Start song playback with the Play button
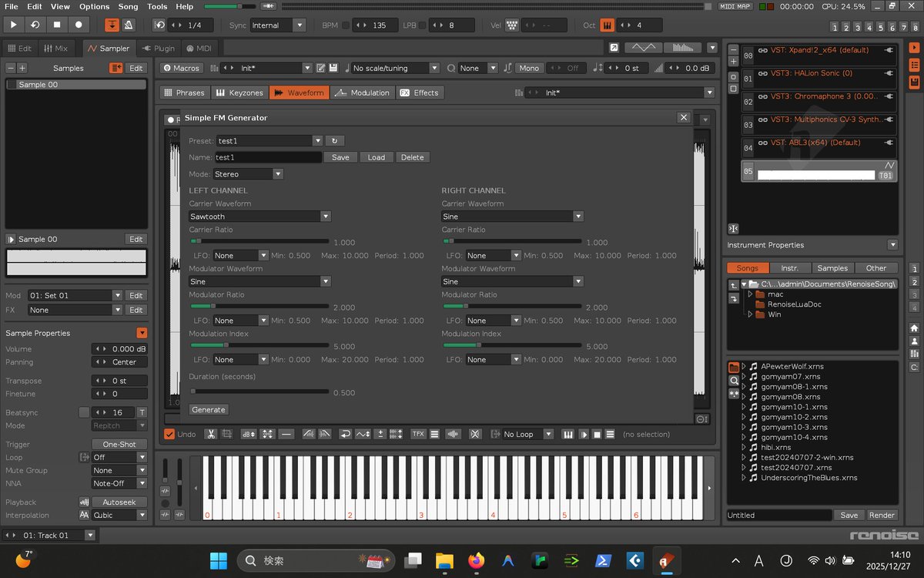Image resolution: width=924 pixels, height=578 pixels. pyautogui.click(x=13, y=25)
